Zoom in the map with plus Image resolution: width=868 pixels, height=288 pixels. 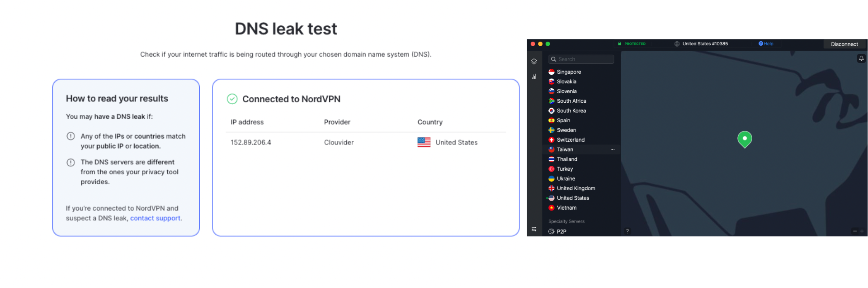click(x=862, y=231)
